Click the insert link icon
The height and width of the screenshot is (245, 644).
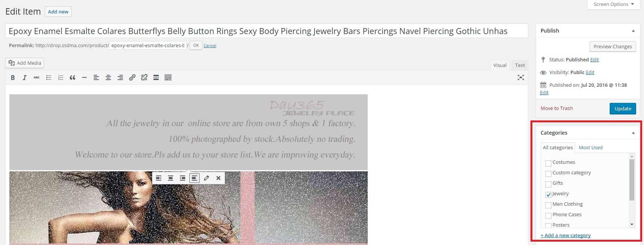[x=132, y=77]
